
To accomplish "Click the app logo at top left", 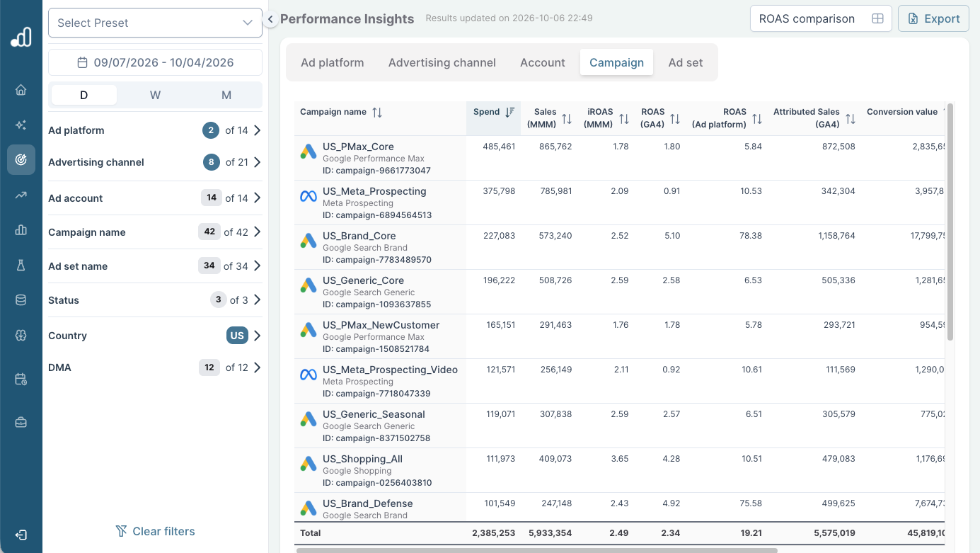I will [x=21, y=37].
